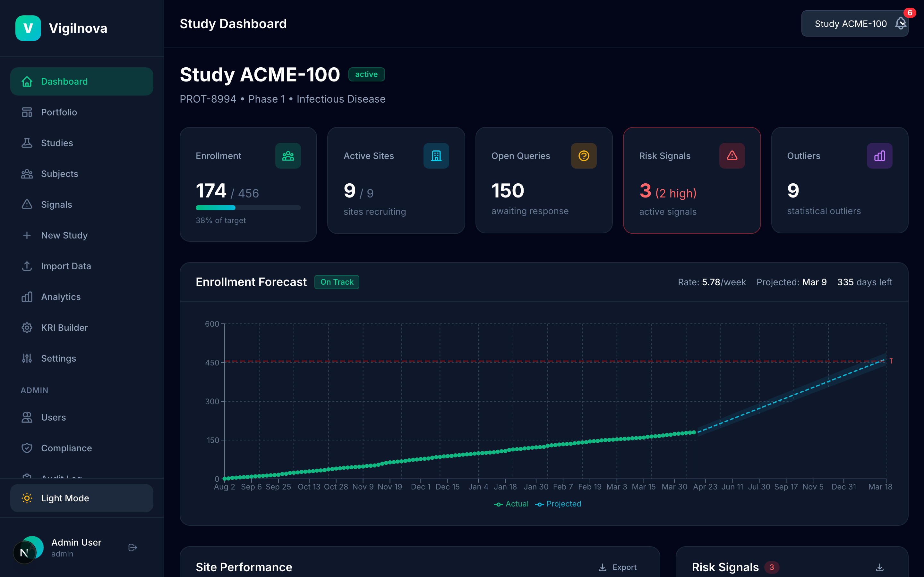Click the Export button in Site Performance

[x=618, y=567]
